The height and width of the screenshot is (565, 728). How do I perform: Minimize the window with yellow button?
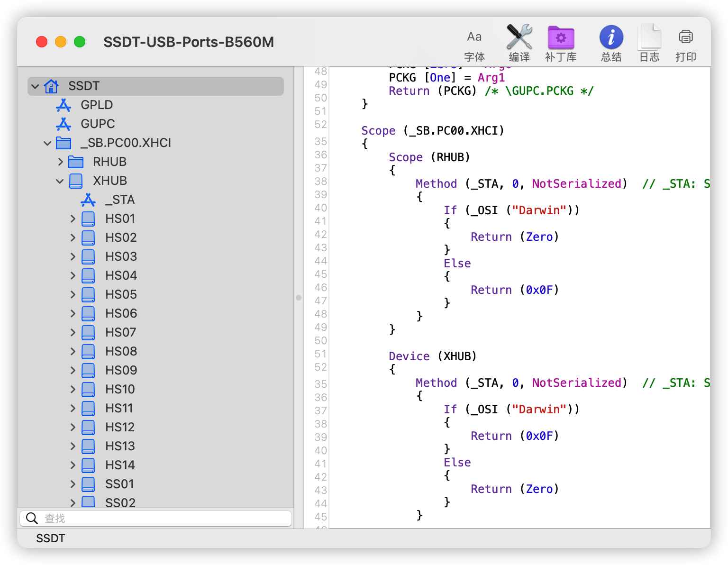pyautogui.click(x=61, y=42)
